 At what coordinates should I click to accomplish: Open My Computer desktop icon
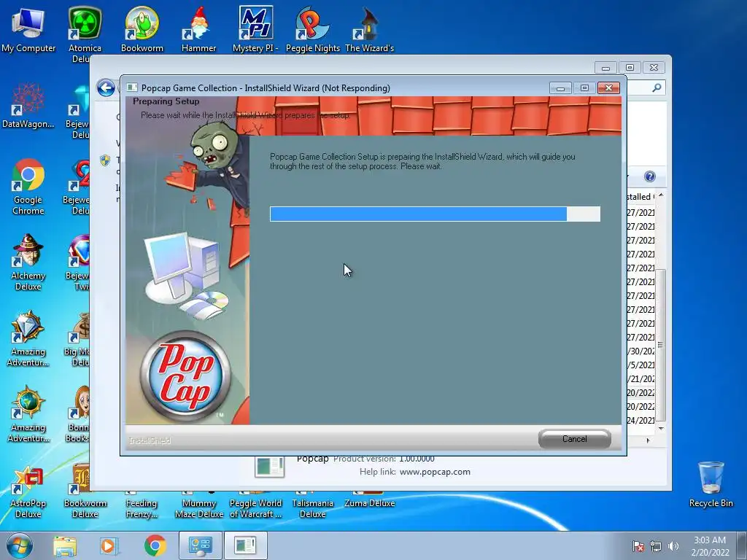(x=28, y=30)
